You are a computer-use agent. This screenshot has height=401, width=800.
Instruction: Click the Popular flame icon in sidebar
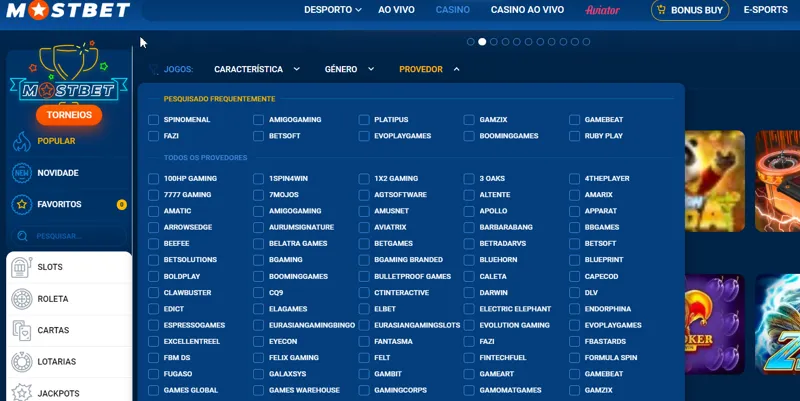[22, 141]
